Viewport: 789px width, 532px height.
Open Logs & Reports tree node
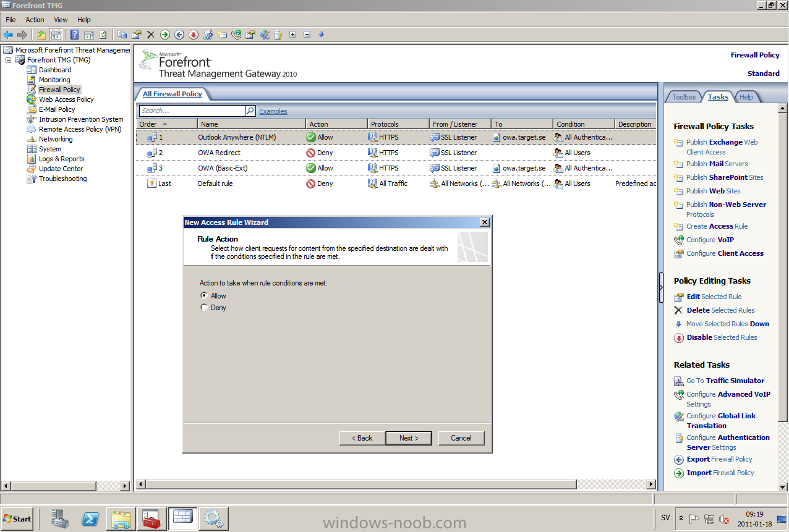[61, 159]
